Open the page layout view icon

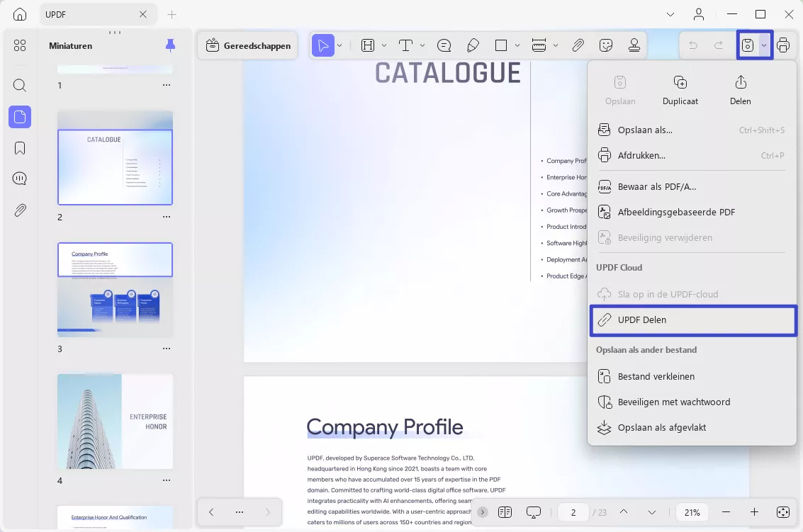pos(505,512)
